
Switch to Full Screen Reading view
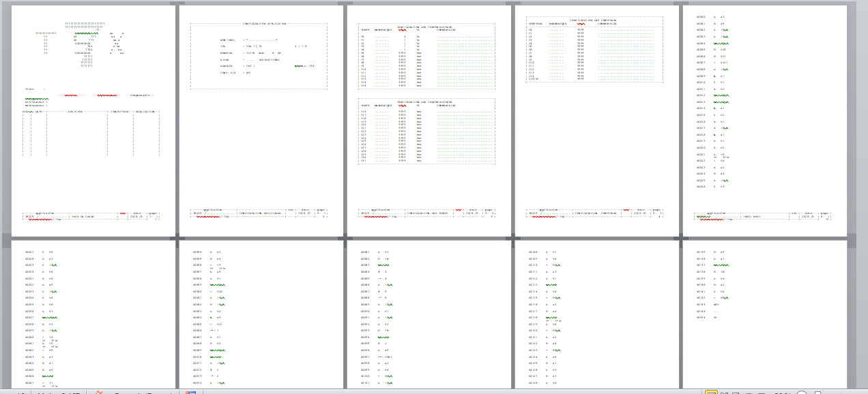coord(724,392)
